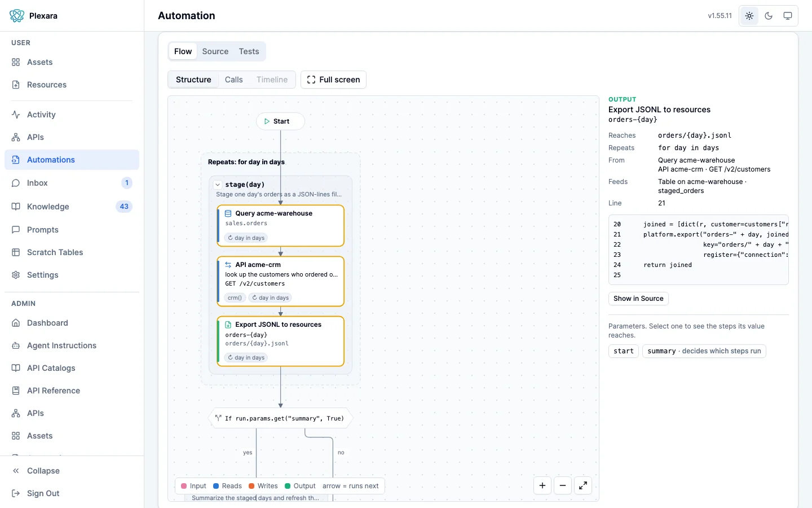
Task: Open the flow in Full screen
Action: [333, 80]
